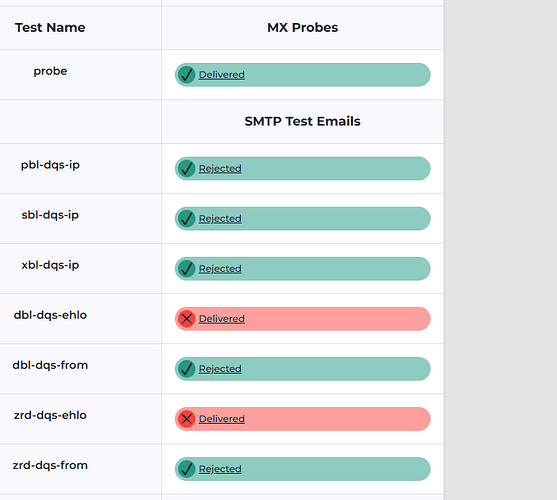Click the SMTP Test Emails section header
Viewport: 557px width, 500px height.
pyautogui.click(x=302, y=121)
